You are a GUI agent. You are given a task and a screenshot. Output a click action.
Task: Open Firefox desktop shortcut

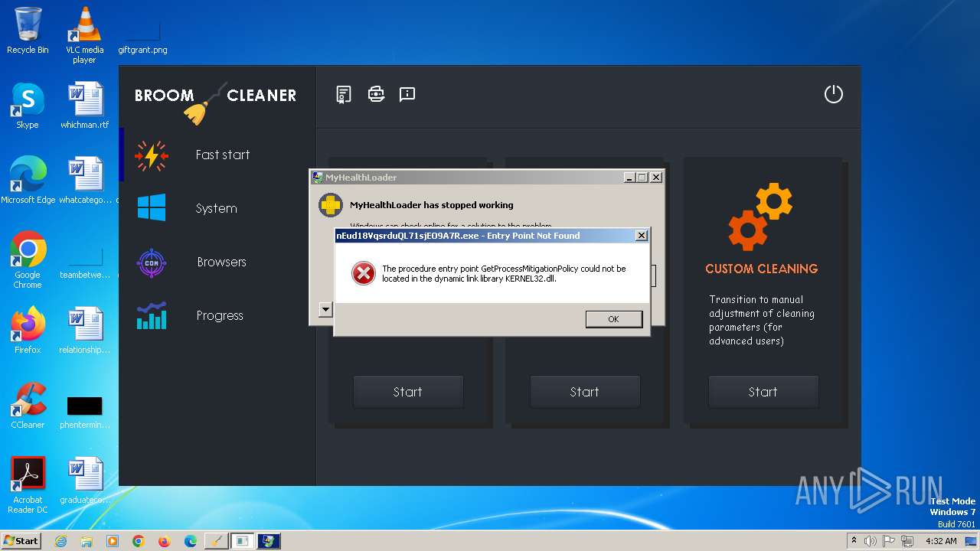(28, 330)
